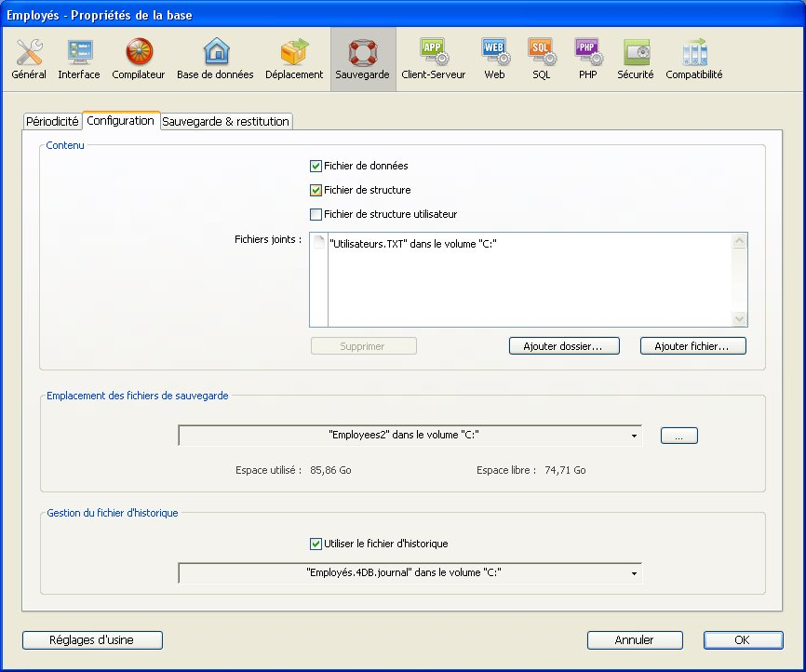Disable Utiliser le fichier d'historique

tap(316, 544)
